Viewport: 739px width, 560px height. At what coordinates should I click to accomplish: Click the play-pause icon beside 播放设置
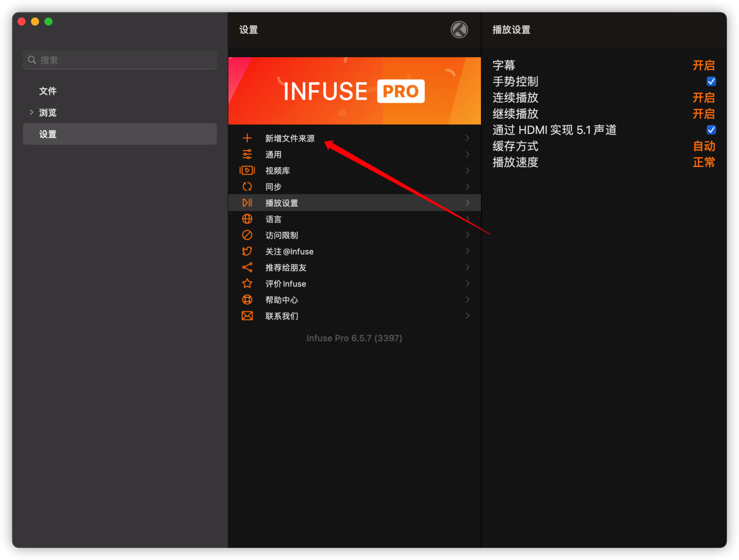[247, 203]
